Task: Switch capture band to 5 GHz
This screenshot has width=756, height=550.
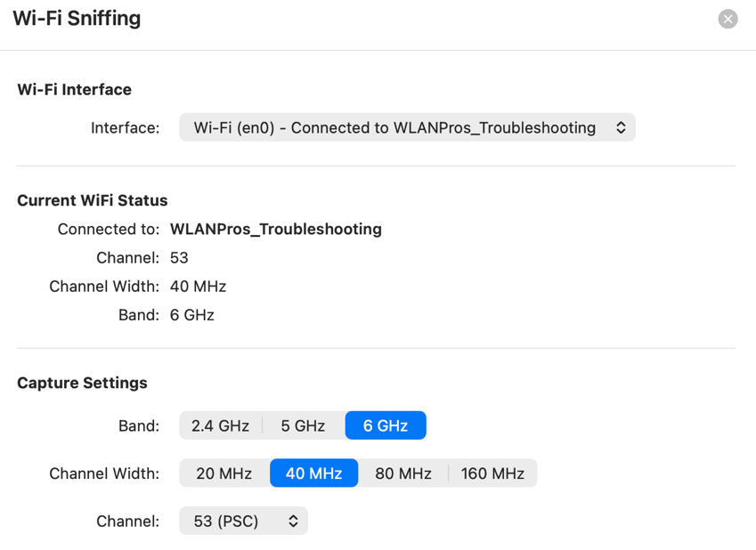Action: [x=303, y=426]
